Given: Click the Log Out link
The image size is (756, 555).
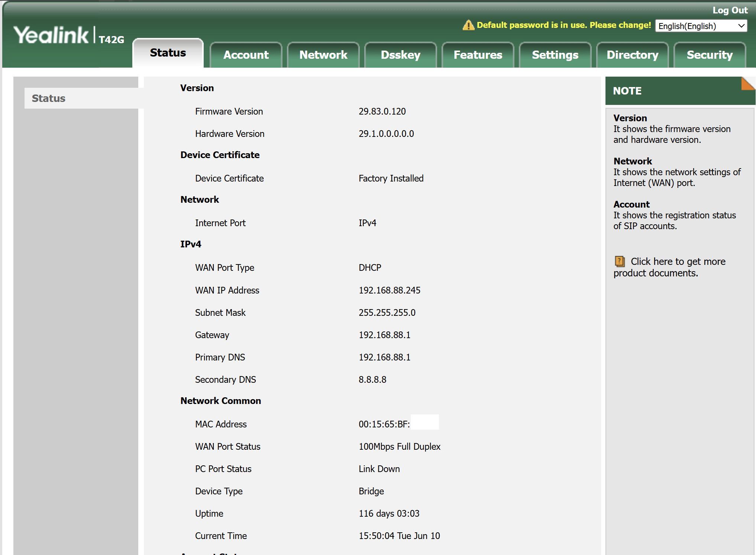Looking at the screenshot, I should pyautogui.click(x=730, y=10).
